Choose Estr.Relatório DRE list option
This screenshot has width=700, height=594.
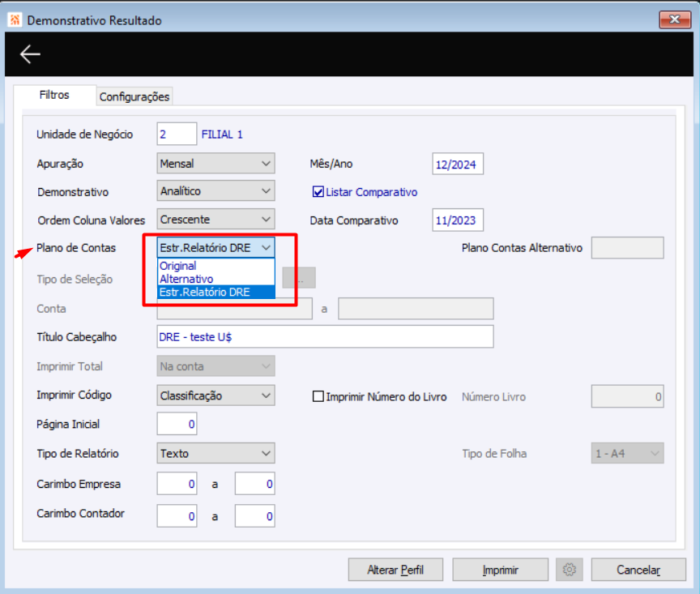pos(216,292)
